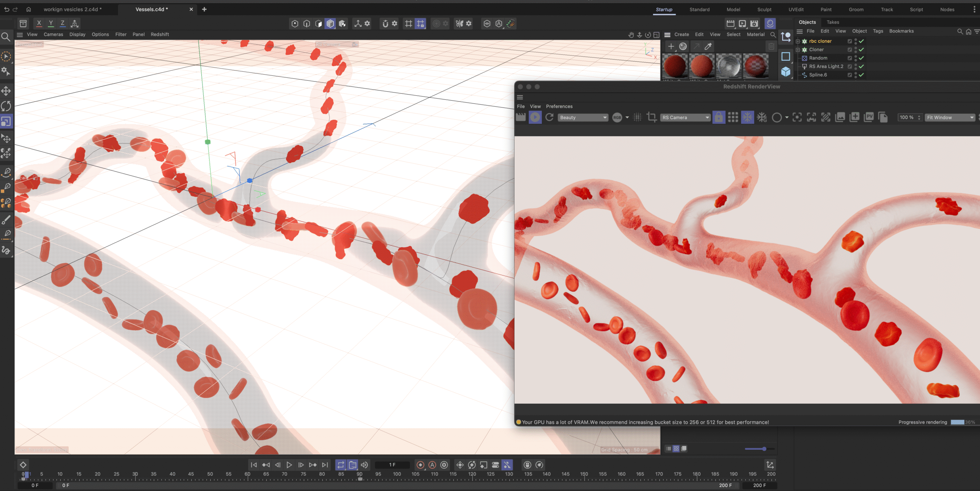Toggle the lock camera icon in RenderView

click(719, 117)
